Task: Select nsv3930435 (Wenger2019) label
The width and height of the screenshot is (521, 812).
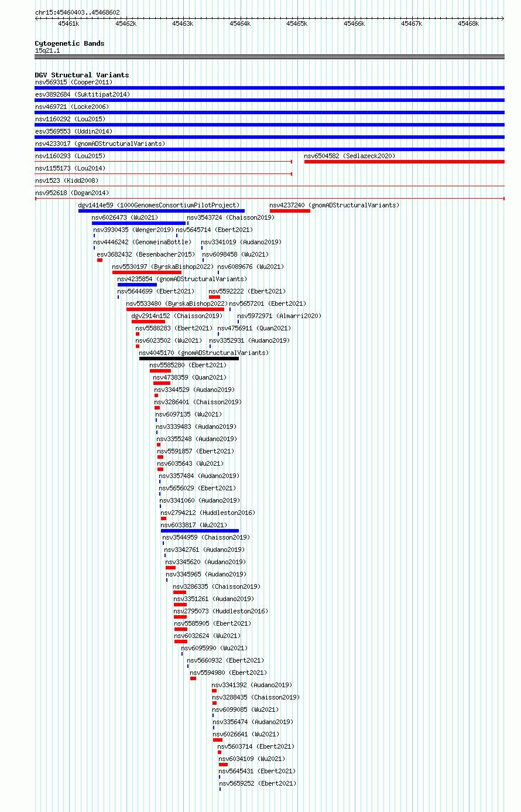Action: click(133, 230)
